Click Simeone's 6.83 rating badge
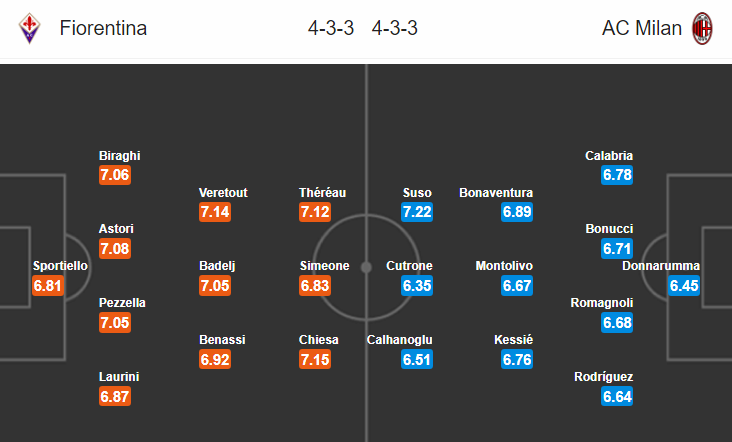The image size is (732, 442). tap(315, 286)
